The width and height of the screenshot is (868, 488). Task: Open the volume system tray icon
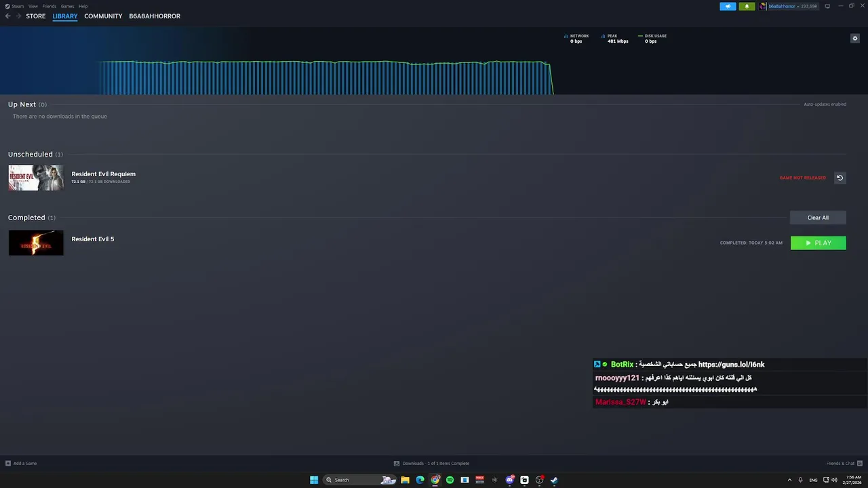(833, 480)
